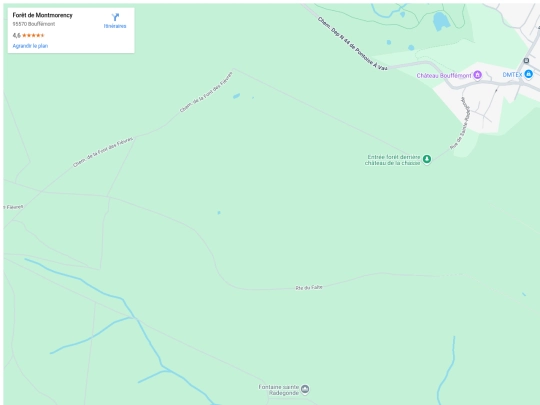Screen dimensions: 540x405
Task: Open the Agrandir le plan link
Action: tap(30, 46)
